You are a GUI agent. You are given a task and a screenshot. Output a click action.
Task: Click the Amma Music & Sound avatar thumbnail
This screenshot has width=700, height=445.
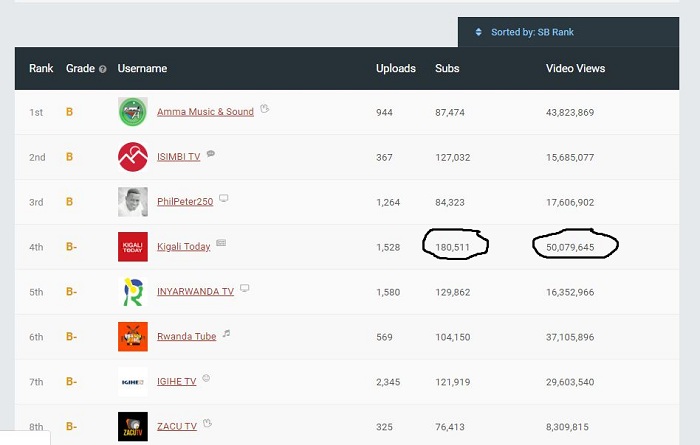(133, 112)
